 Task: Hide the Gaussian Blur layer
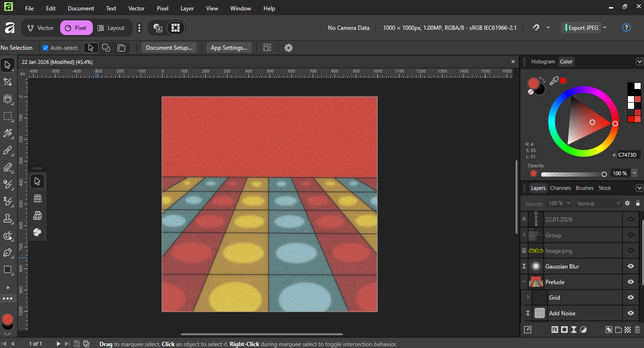[631, 266]
